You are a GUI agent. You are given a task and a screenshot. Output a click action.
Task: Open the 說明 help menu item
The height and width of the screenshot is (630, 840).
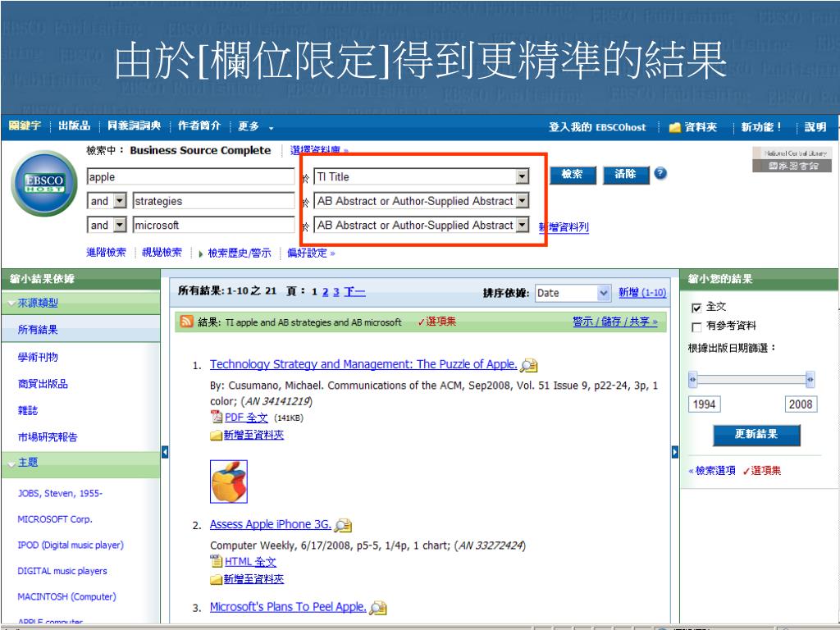(815, 127)
